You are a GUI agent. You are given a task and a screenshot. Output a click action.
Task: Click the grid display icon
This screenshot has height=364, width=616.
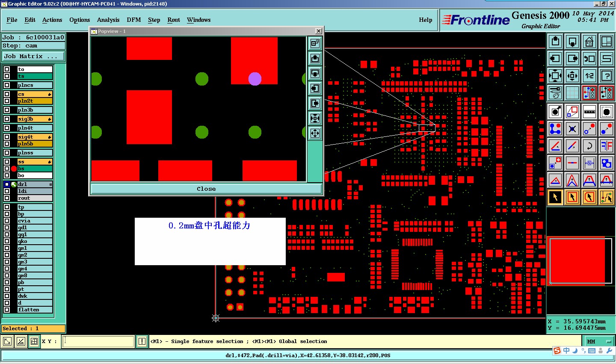pyautogui.click(x=572, y=92)
